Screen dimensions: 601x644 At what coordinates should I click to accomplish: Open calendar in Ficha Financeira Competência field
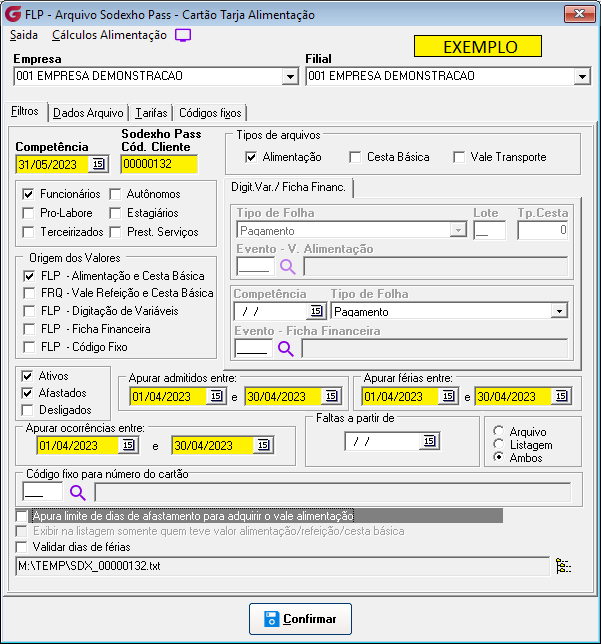tap(316, 311)
